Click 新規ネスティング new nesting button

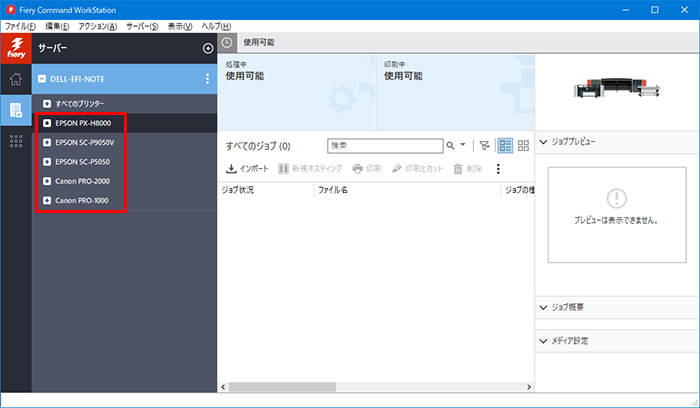point(310,169)
